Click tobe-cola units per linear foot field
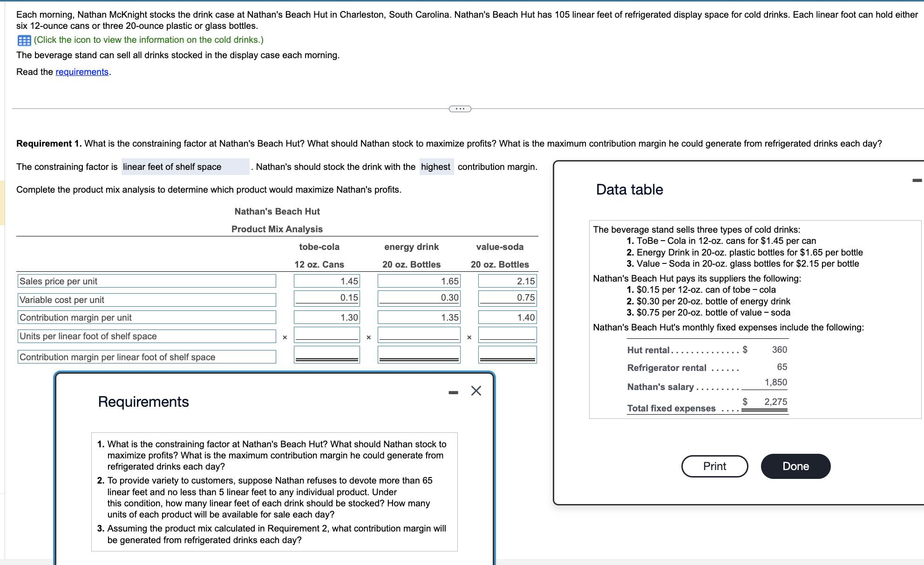Screen dimensions: 924x565 (326, 335)
